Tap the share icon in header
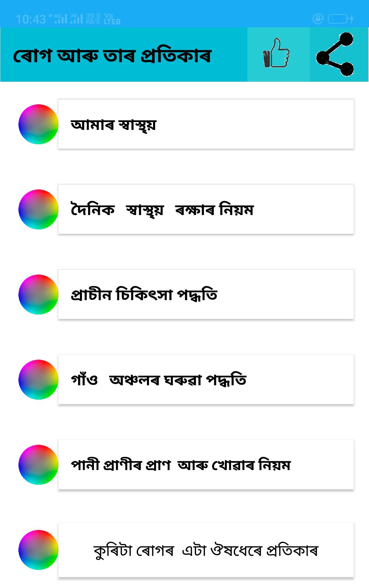The width and height of the screenshot is (369, 588). [335, 54]
